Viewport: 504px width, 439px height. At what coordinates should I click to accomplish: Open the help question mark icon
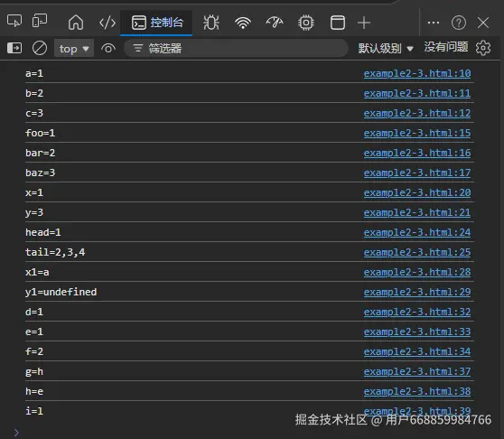click(459, 23)
